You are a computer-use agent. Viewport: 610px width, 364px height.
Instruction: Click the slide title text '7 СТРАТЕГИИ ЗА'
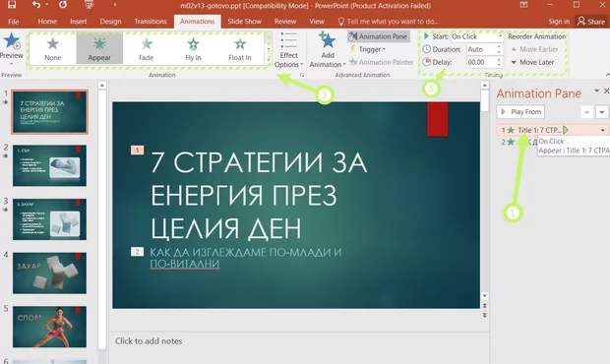click(x=259, y=161)
